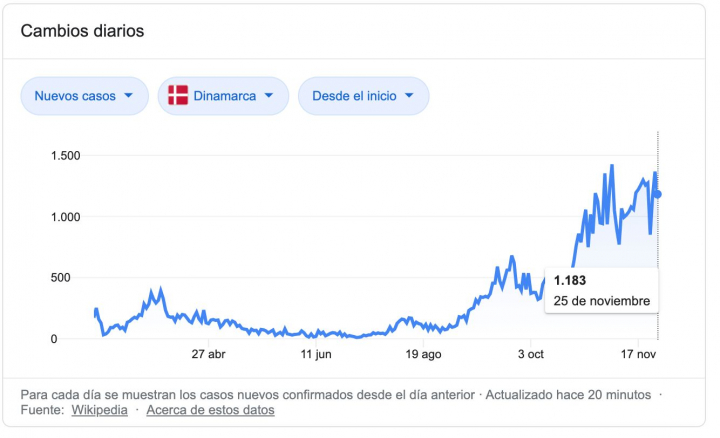The height and width of the screenshot is (438, 720).
Task: Click the 1.183 tooltip value
Action: pos(570,280)
